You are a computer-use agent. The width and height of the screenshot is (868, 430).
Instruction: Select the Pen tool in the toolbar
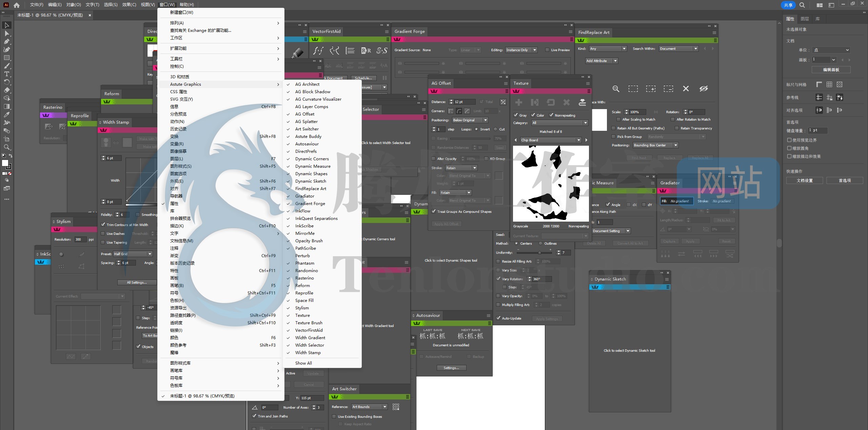click(x=6, y=42)
